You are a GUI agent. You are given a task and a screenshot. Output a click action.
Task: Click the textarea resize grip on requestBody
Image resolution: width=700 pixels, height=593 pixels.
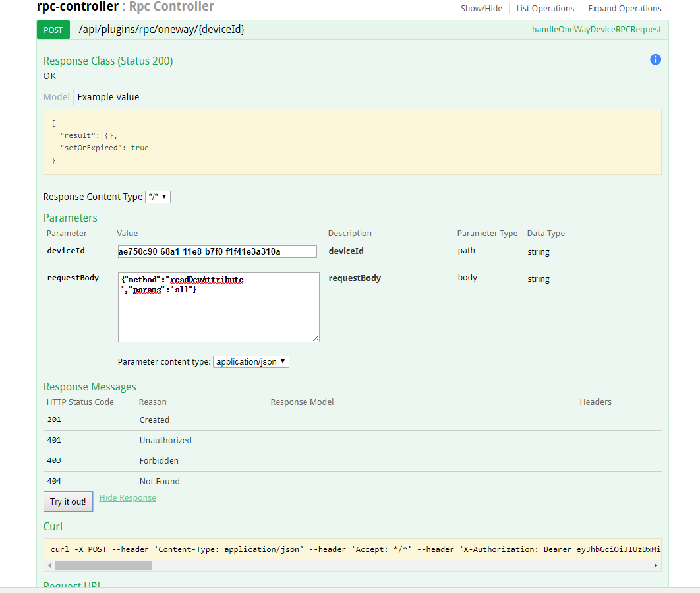tap(316, 338)
